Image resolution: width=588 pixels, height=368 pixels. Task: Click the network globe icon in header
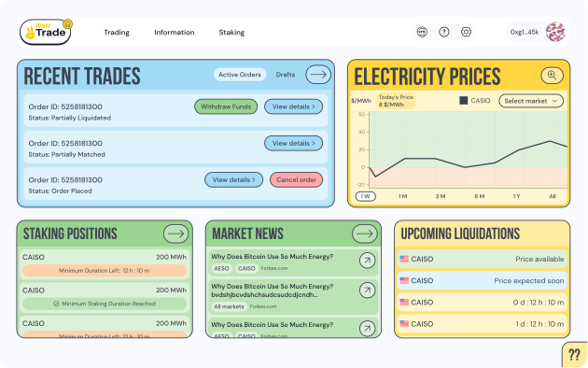point(422,32)
